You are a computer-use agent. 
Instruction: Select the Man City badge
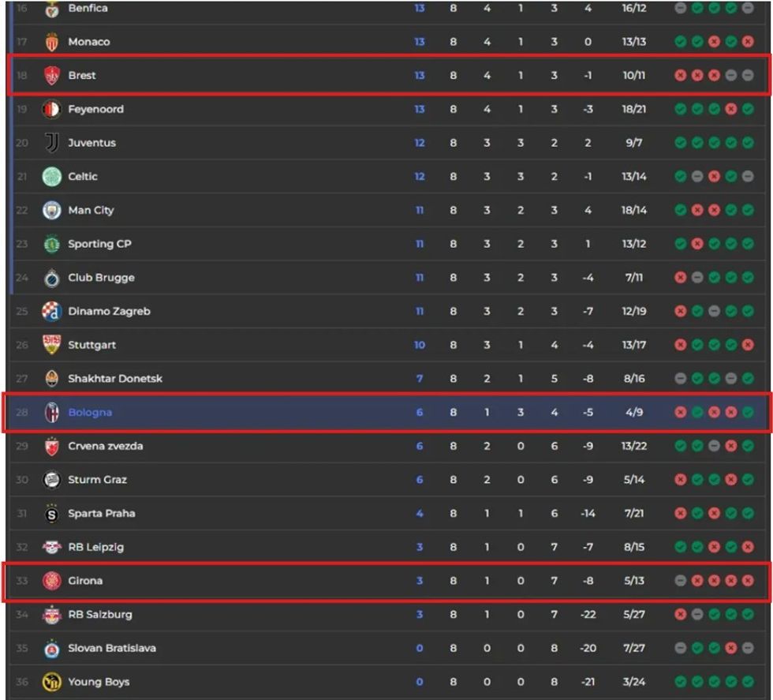coord(51,211)
